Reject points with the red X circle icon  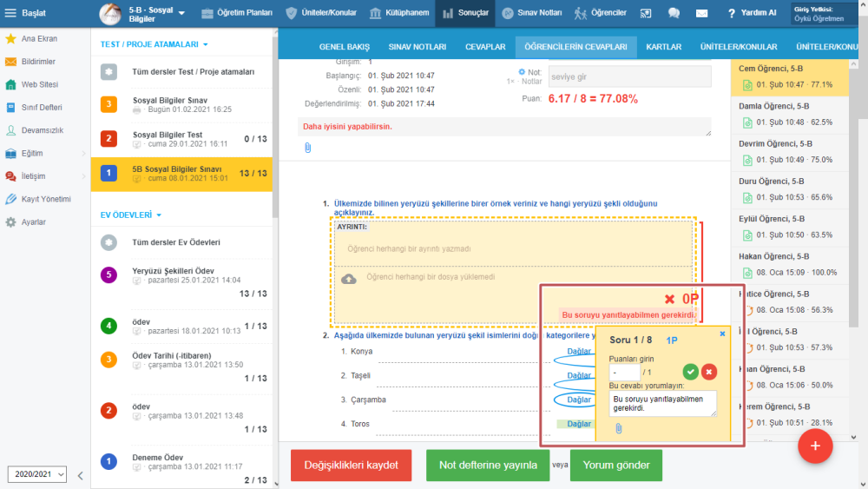pos(709,372)
